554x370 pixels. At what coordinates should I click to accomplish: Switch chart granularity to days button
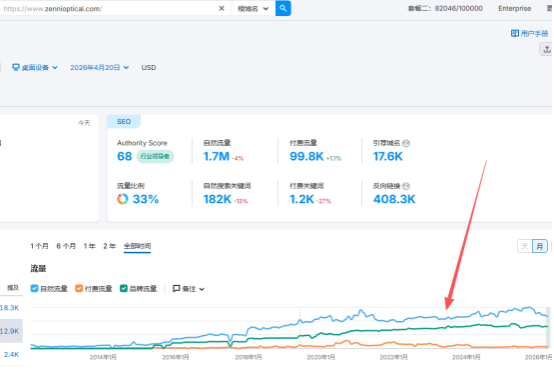[525, 246]
